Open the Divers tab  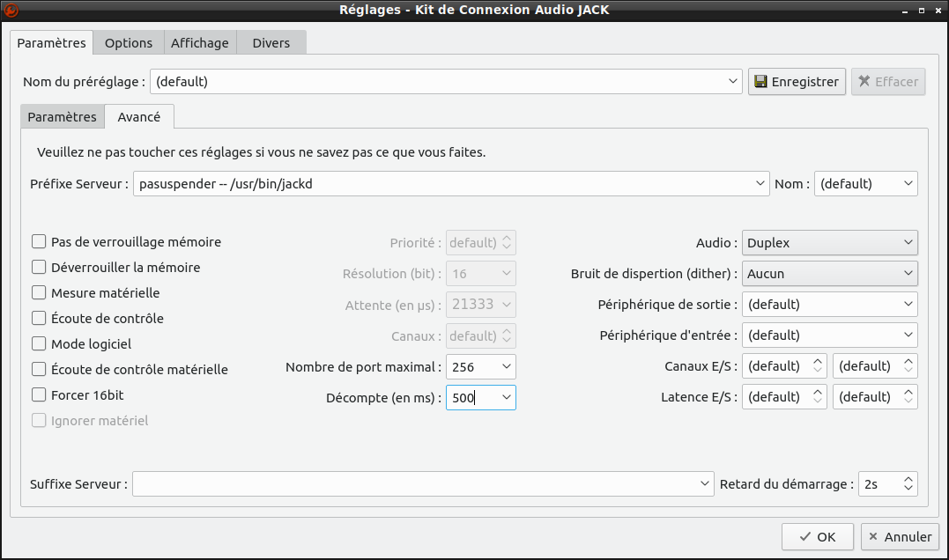click(x=271, y=43)
